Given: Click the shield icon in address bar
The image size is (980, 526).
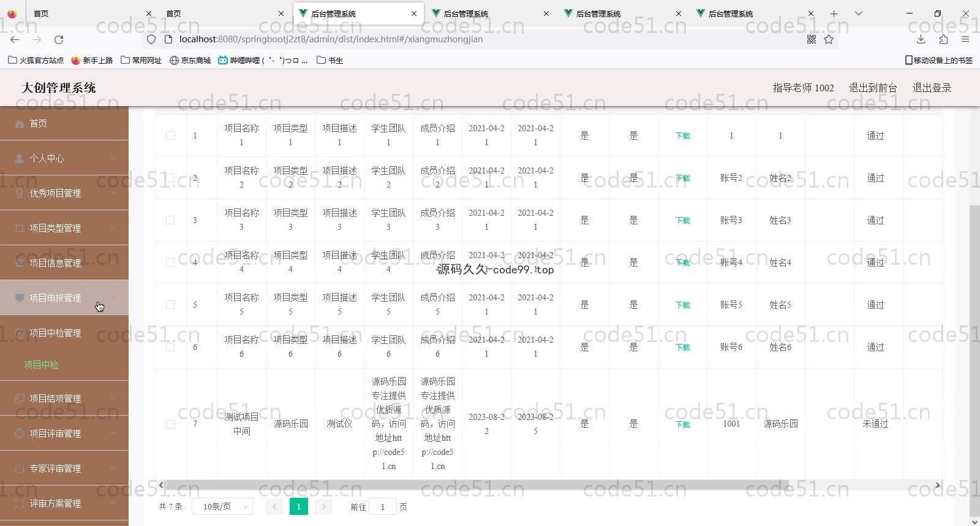Looking at the screenshot, I should point(151,39).
